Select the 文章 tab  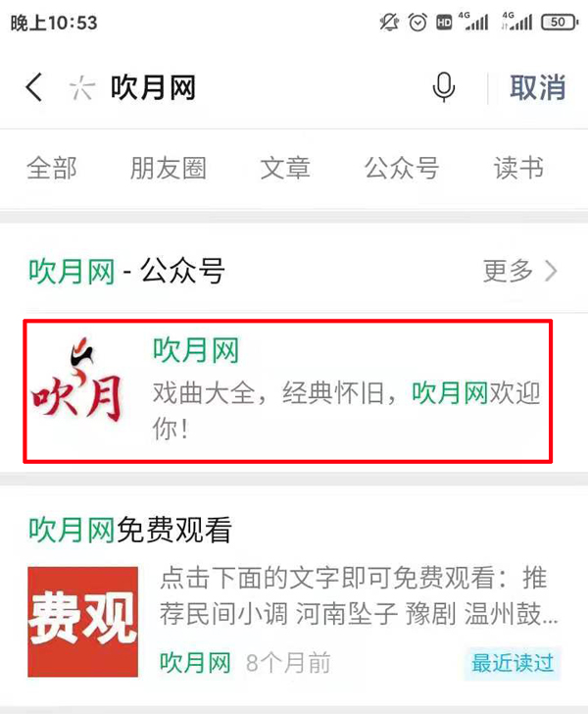click(285, 168)
